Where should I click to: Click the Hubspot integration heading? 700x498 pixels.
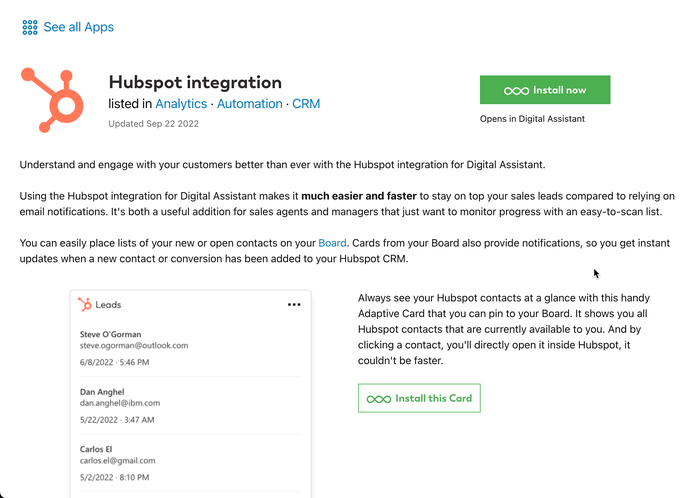coord(195,83)
